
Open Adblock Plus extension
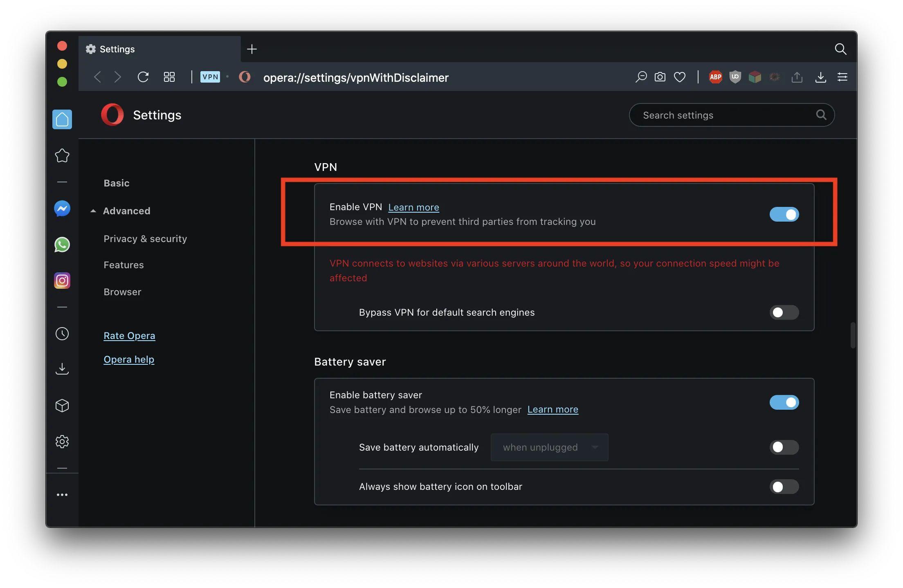pos(715,77)
